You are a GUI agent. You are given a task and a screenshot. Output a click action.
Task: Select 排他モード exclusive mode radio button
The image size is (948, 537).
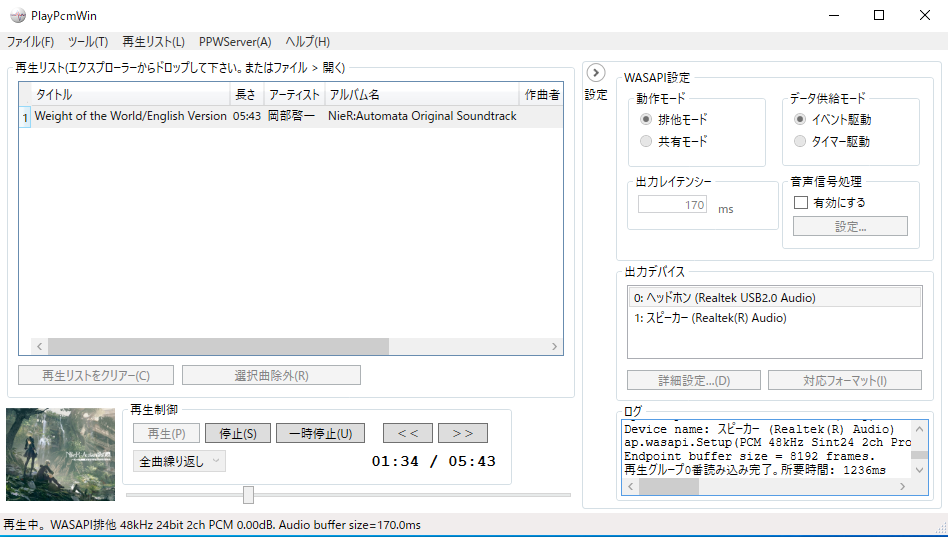pos(646,119)
